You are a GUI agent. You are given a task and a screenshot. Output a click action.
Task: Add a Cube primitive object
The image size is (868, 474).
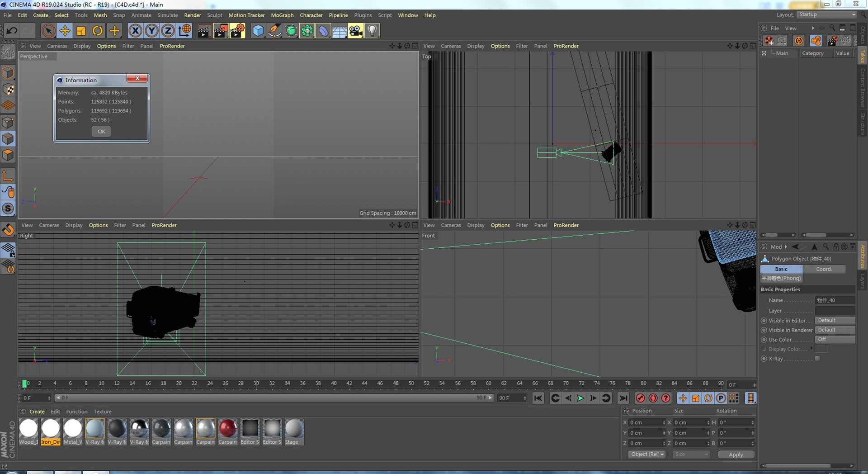(x=258, y=31)
